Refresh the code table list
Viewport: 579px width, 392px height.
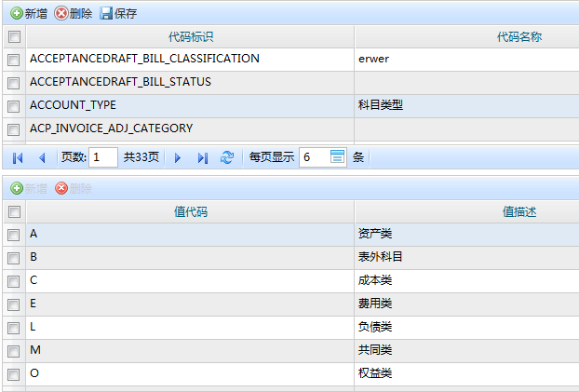227,158
